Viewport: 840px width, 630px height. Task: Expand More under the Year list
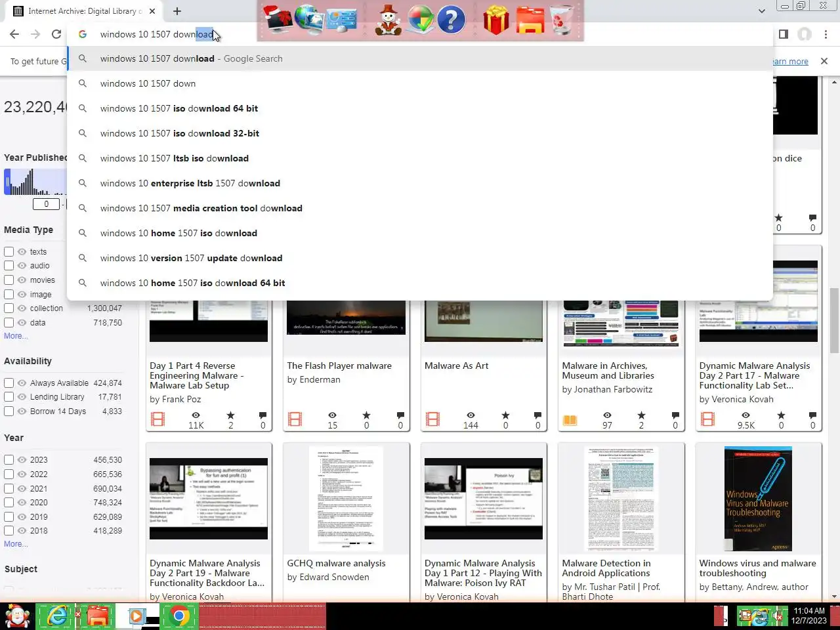point(16,544)
